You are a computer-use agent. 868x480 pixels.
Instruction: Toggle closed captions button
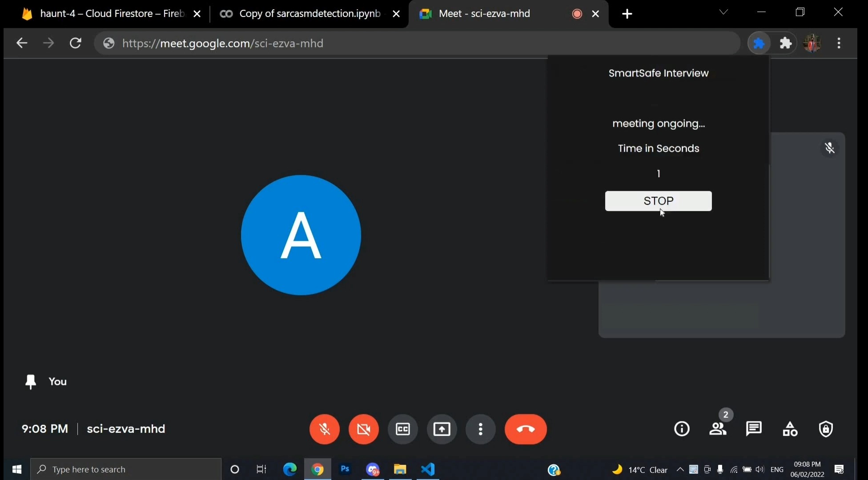click(x=403, y=429)
